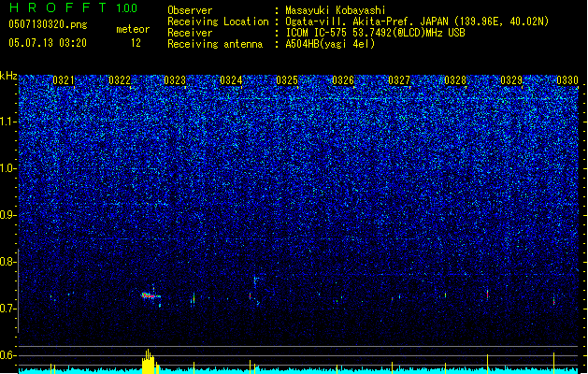The height and width of the screenshot is (374, 588).
Task: Select observer name Masayuki Kobayashi
Action: click(336, 10)
